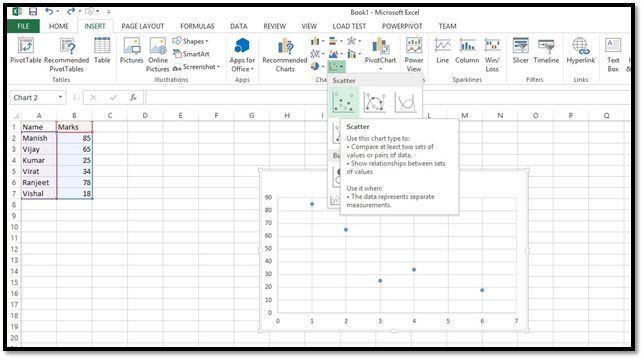Save the workbook from the quick access toolbar

click(33, 12)
